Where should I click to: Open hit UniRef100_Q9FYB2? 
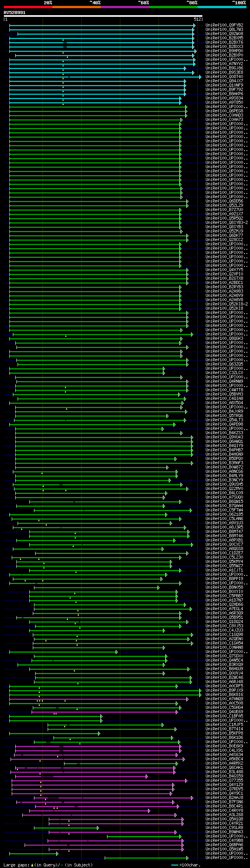tap(224, 25)
